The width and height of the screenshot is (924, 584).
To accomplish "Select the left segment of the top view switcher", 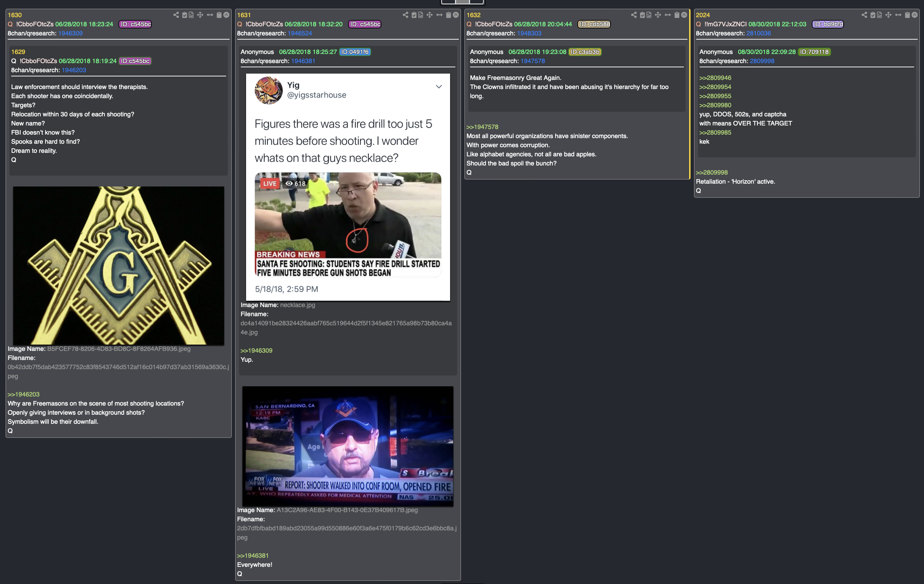I will 448,1.
